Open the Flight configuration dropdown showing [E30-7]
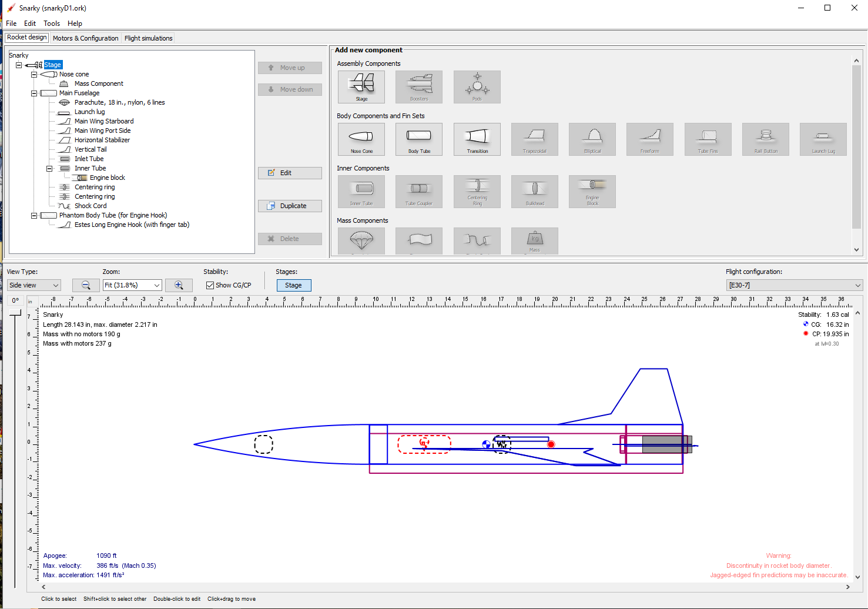Viewport: 868px width, 609px height. (x=795, y=285)
